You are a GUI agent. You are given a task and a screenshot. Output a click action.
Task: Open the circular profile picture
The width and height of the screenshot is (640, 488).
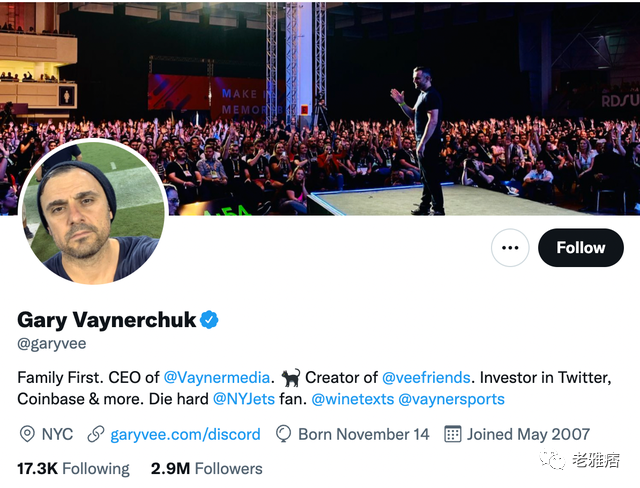coord(93,212)
